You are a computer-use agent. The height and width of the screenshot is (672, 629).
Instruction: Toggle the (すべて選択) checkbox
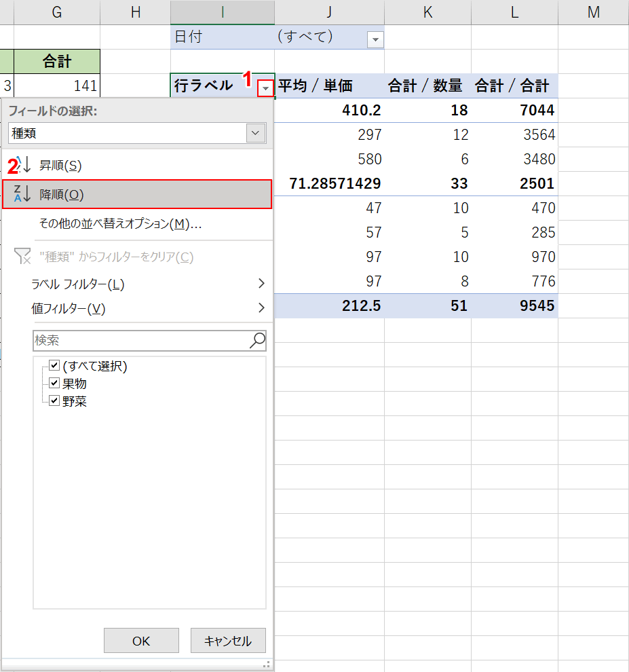click(x=55, y=366)
